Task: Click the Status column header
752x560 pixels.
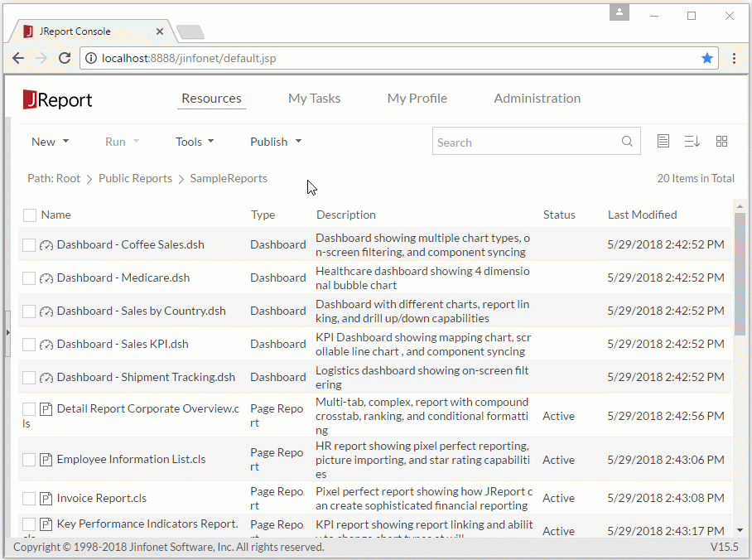Action: point(559,215)
